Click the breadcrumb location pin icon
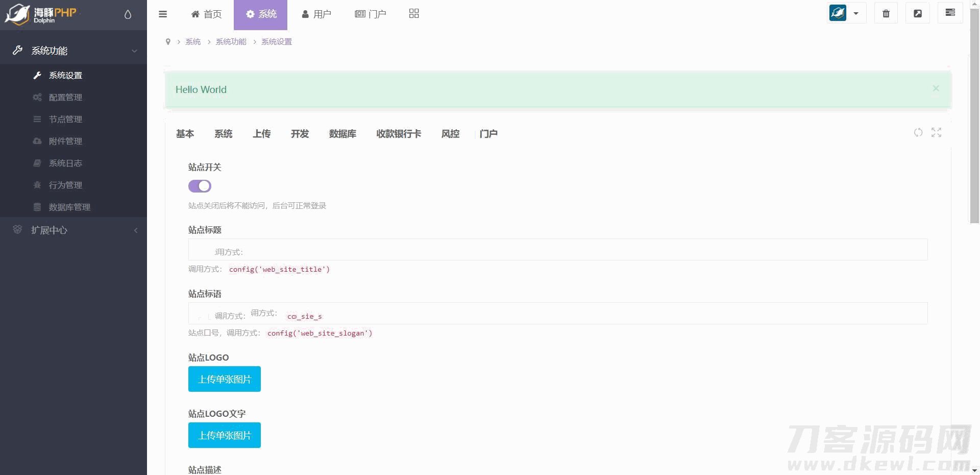980x475 pixels. [168, 42]
